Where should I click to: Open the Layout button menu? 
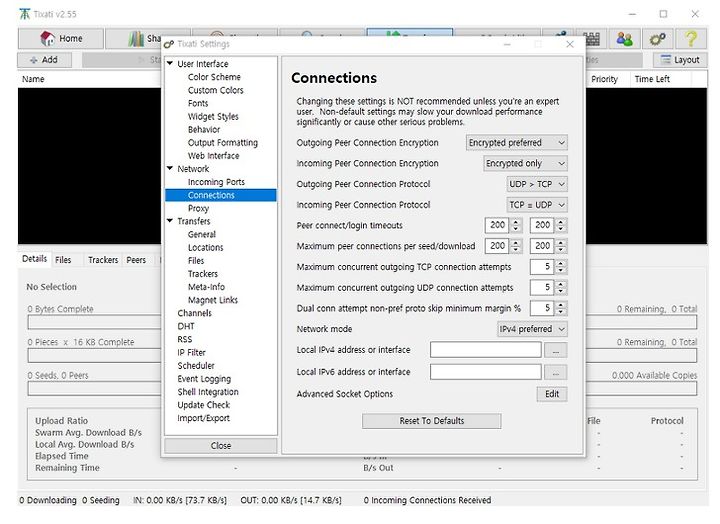(x=680, y=60)
